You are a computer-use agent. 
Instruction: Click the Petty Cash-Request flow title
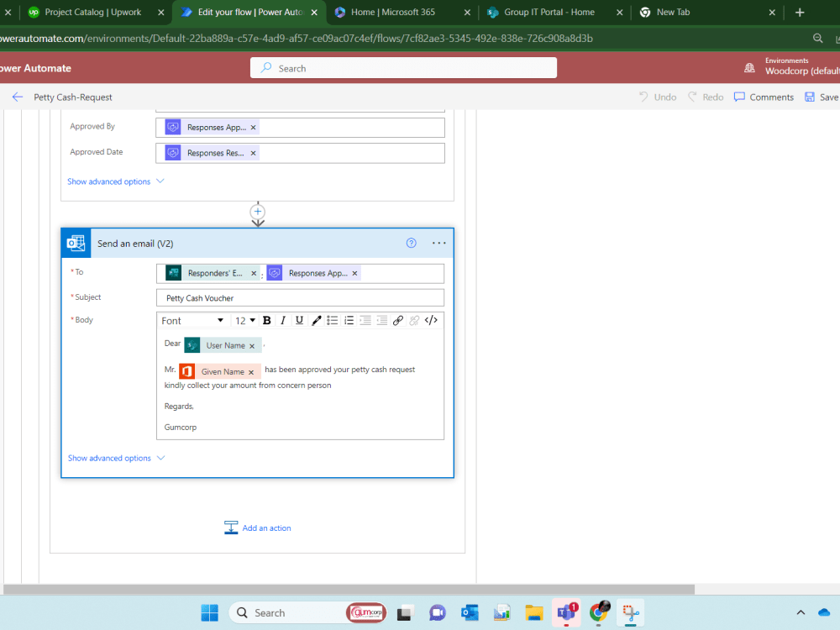(73, 97)
